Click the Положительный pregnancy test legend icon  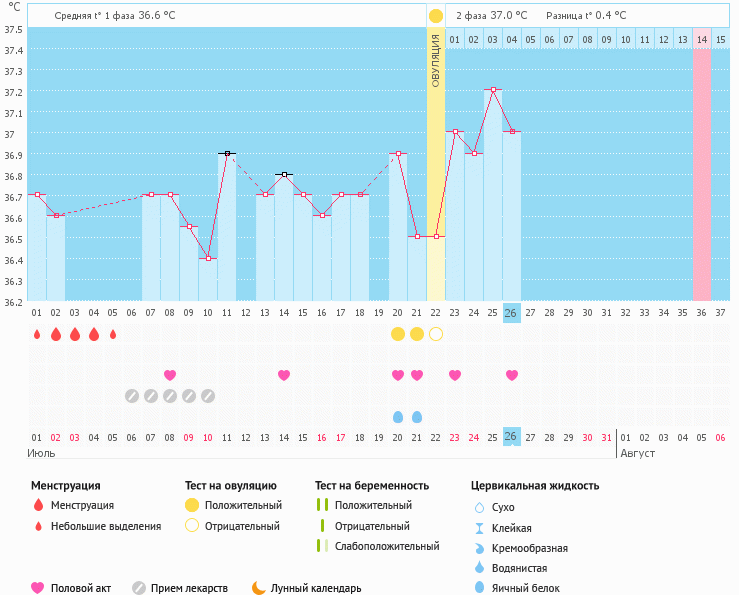(x=322, y=505)
